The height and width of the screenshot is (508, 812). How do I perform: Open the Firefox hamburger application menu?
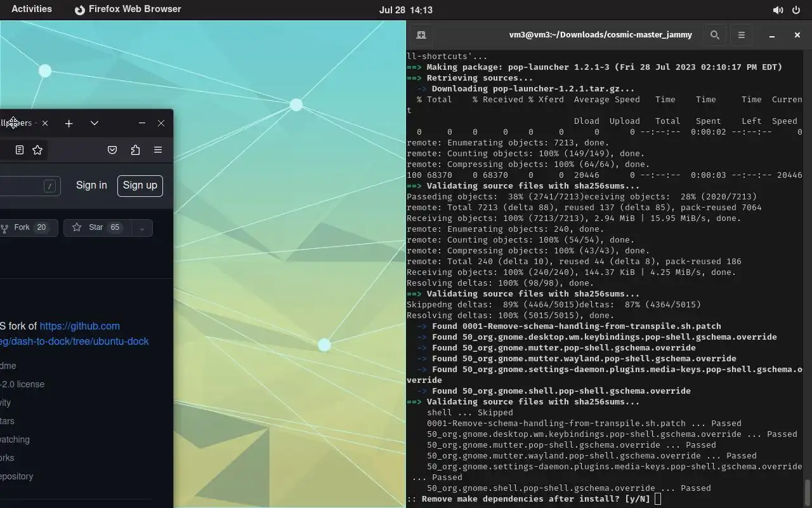pyautogui.click(x=158, y=150)
